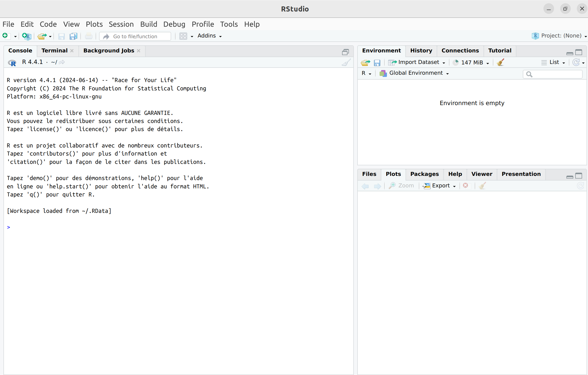Viewport: 588px width, 375px height.
Task: Open the Session menu
Action: click(121, 24)
